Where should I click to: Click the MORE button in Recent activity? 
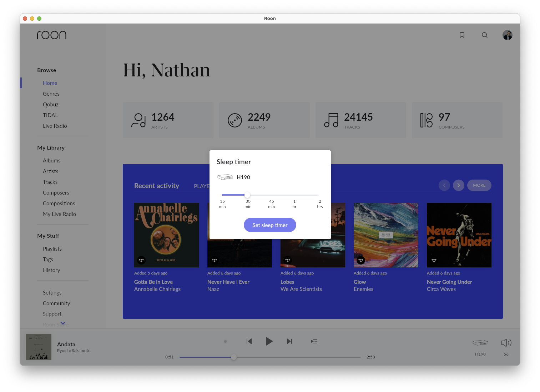[x=479, y=185]
